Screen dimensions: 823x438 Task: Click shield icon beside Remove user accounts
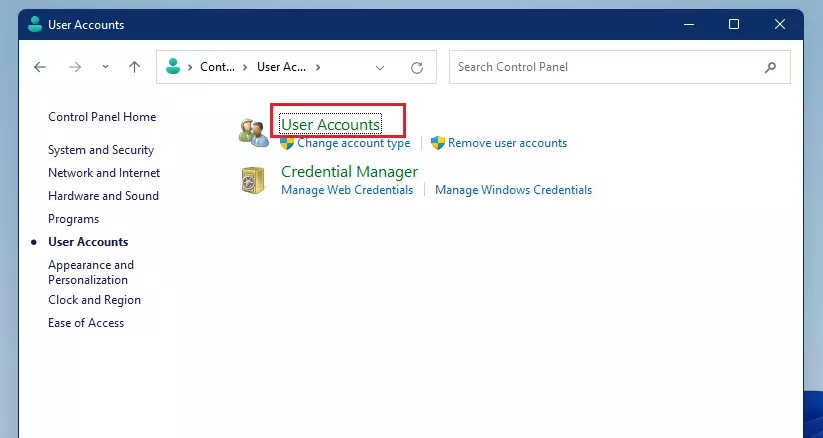pyautogui.click(x=438, y=143)
